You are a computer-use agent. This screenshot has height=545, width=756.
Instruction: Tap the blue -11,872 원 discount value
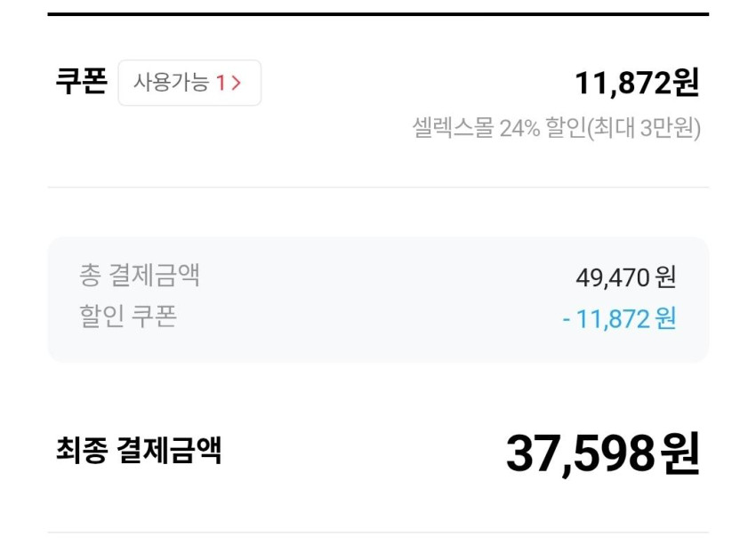(x=619, y=318)
